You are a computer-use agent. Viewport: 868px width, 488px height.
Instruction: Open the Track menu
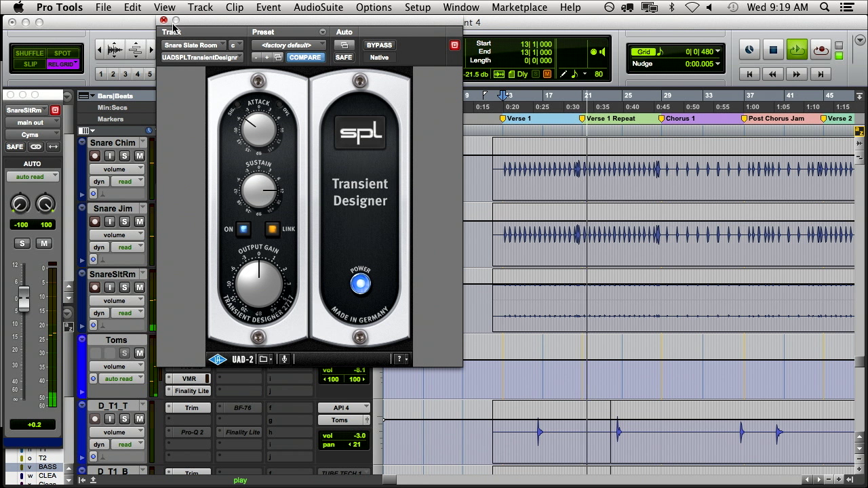[200, 7]
